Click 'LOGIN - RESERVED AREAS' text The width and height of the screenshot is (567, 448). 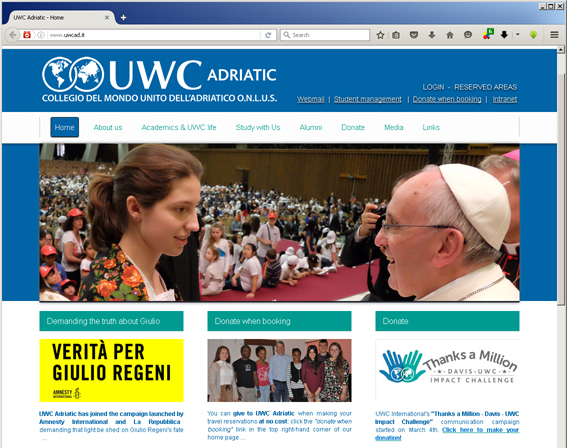[x=470, y=87]
